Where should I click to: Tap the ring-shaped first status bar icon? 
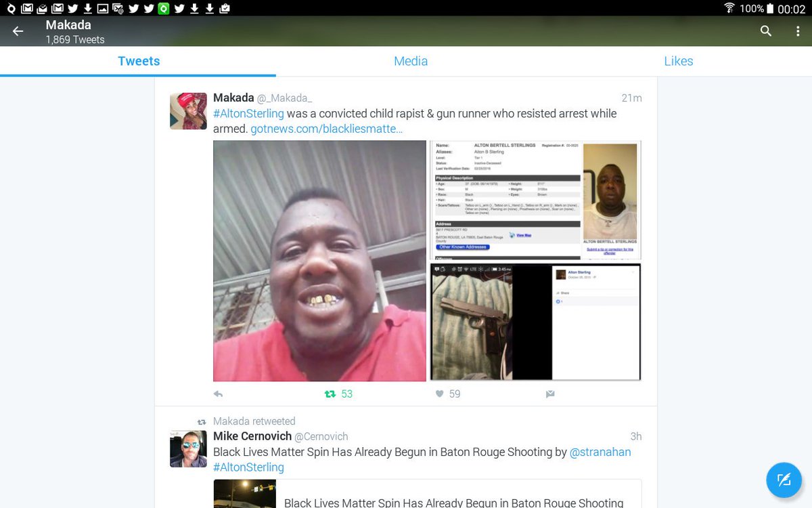[x=11, y=9]
